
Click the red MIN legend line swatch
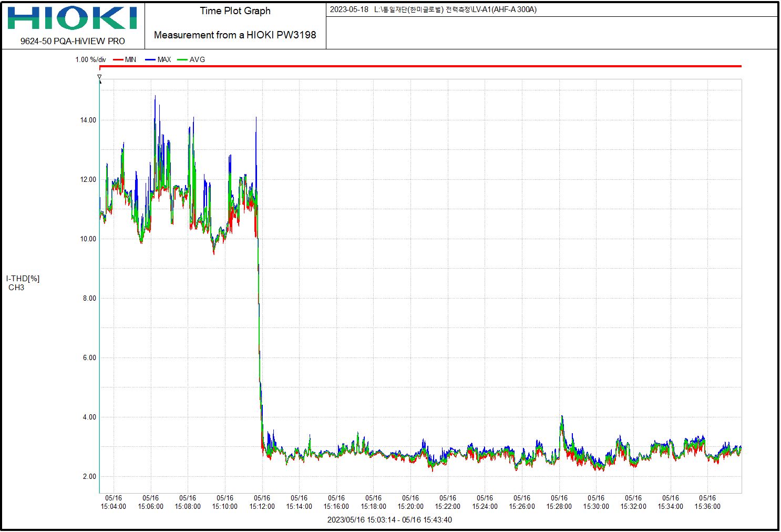118,60
